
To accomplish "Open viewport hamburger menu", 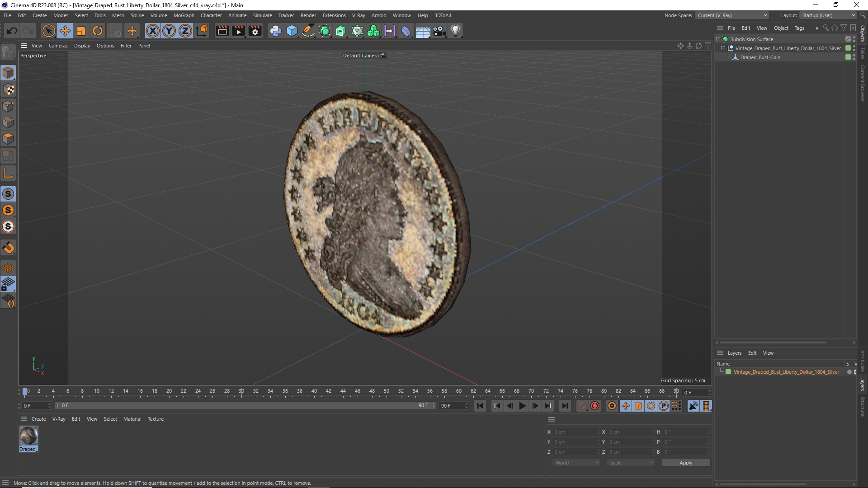I will [x=24, y=46].
